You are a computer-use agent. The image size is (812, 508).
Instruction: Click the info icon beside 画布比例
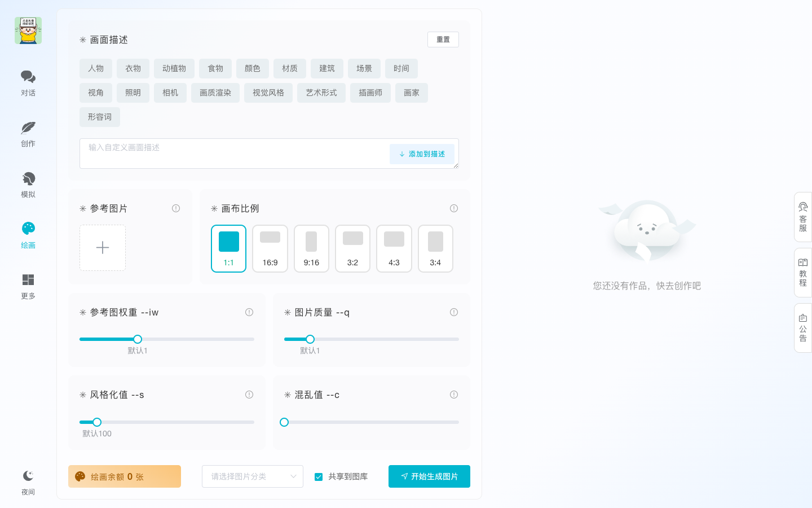[x=454, y=208]
